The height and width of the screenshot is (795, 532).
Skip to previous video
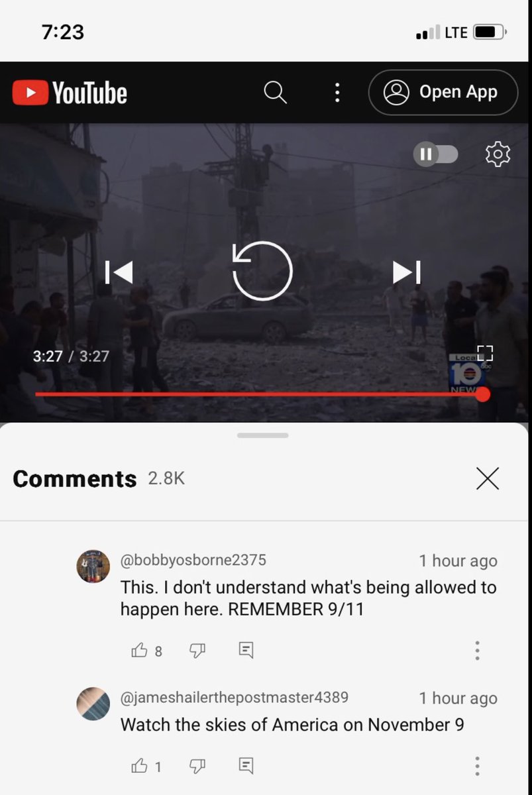pos(119,272)
